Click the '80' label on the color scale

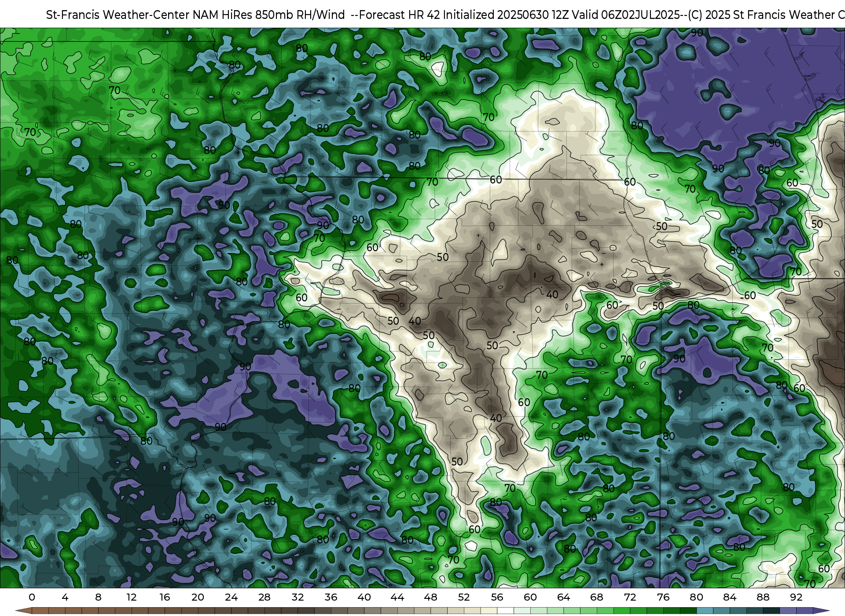click(x=697, y=597)
